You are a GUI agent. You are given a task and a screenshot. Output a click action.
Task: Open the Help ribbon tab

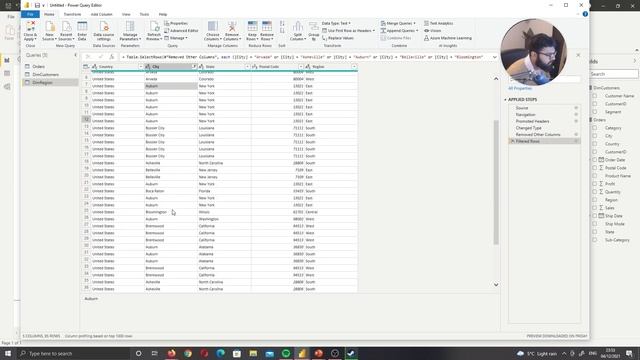163,14
